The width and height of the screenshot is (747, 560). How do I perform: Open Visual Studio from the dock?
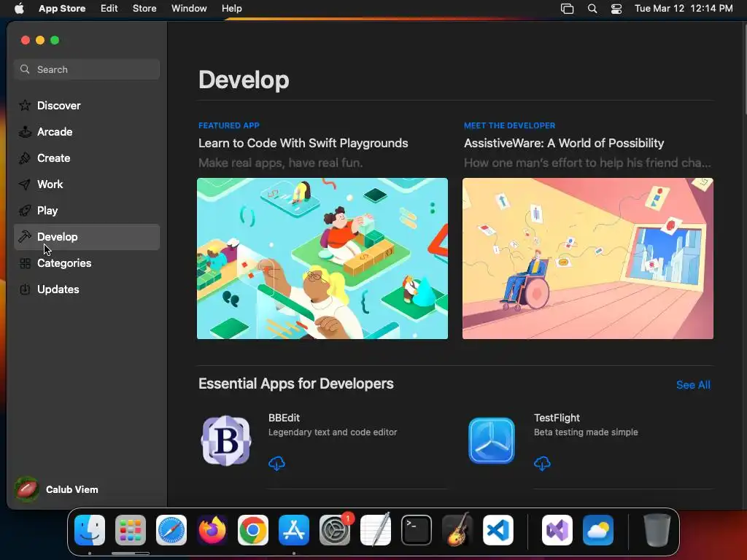pyautogui.click(x=557, y=530)
